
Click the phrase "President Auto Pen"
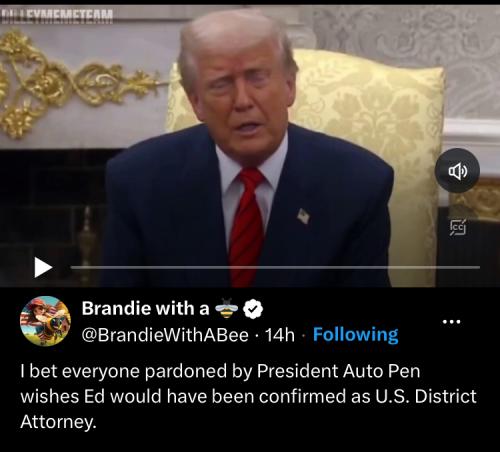tap(338, 371)
